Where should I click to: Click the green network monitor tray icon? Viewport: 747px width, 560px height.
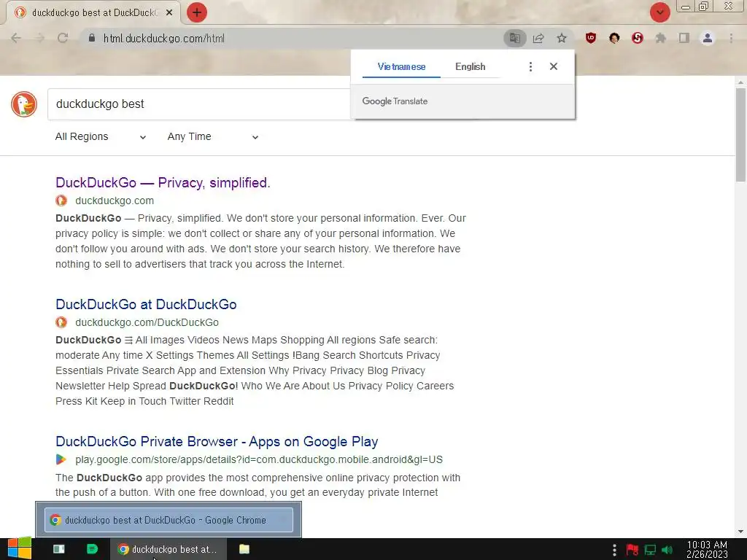tap(650, 550)
